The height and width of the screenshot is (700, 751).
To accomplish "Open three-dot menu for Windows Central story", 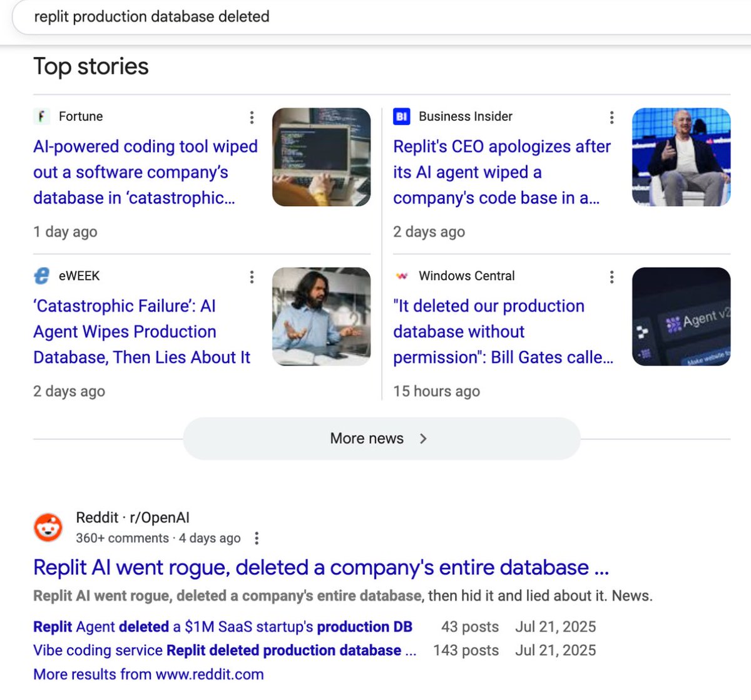I will [611, 277].
